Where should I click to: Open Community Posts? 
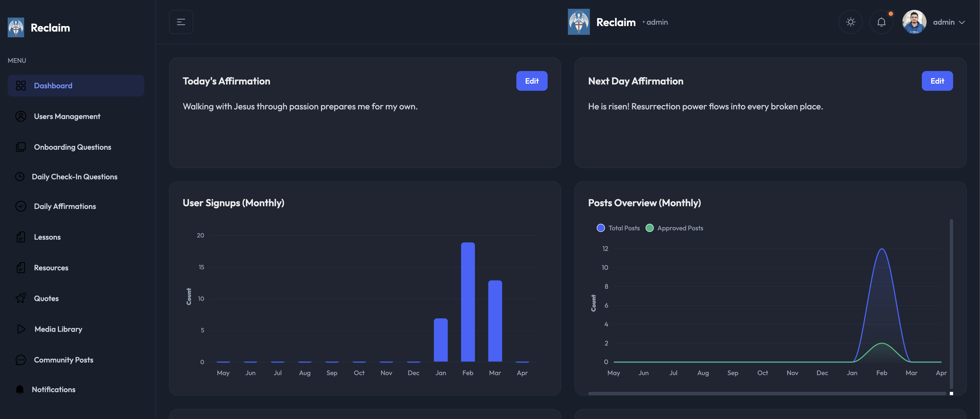click(76, 360)
